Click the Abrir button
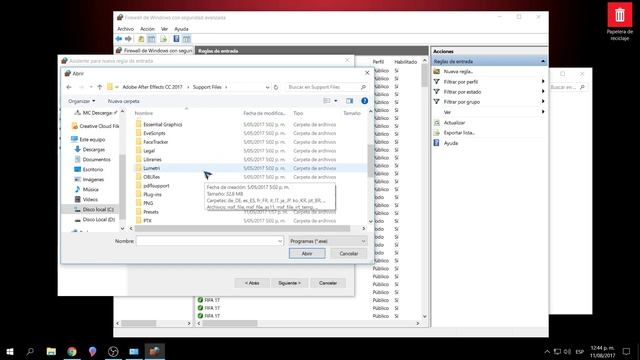The width and height of the screenshot is (640, 360). pos(307,253)
